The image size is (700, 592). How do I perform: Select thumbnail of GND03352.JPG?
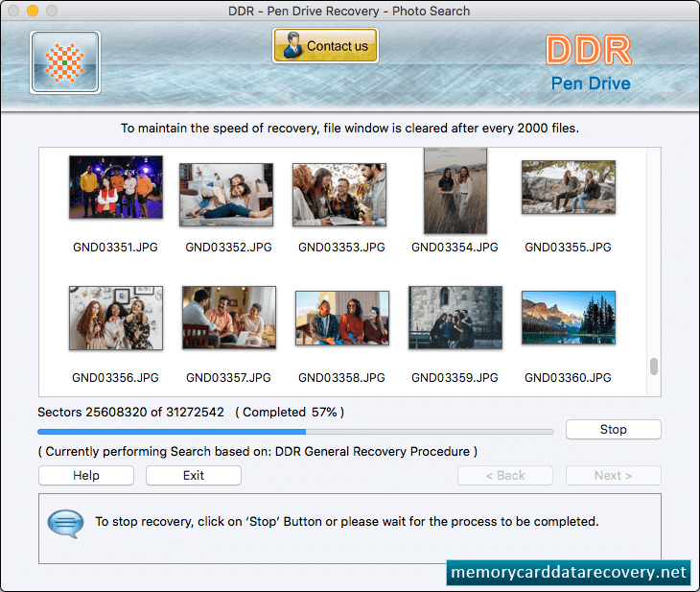(x=226, y=195)
